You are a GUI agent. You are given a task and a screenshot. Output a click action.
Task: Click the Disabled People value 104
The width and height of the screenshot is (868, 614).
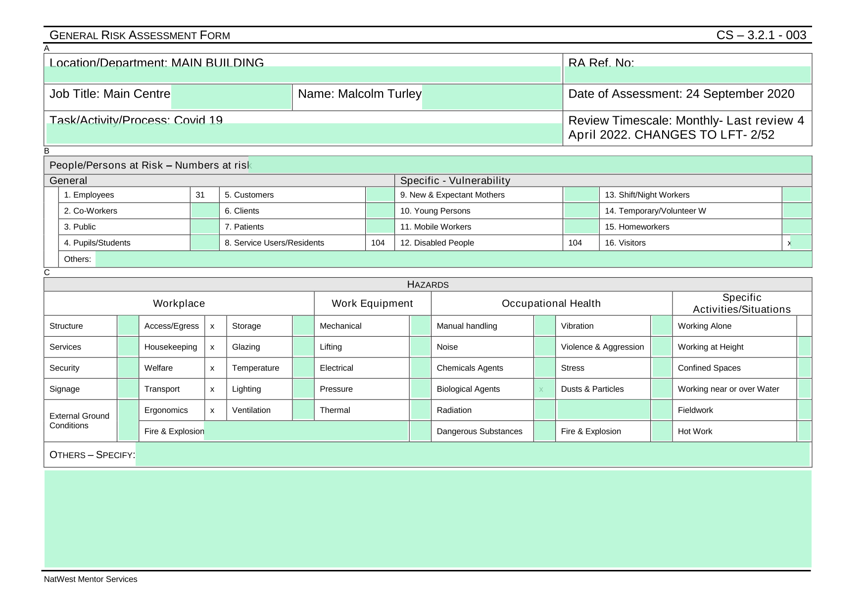[576, 243]
